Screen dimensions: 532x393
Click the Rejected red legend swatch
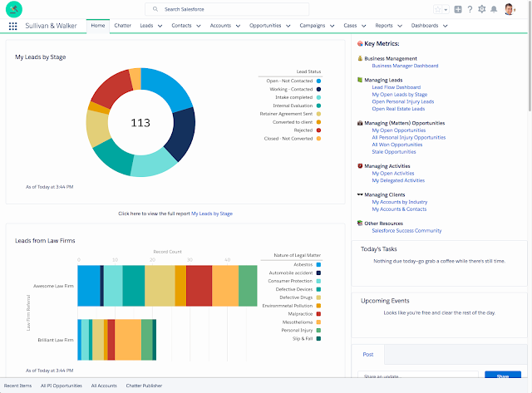click(318, 130)
